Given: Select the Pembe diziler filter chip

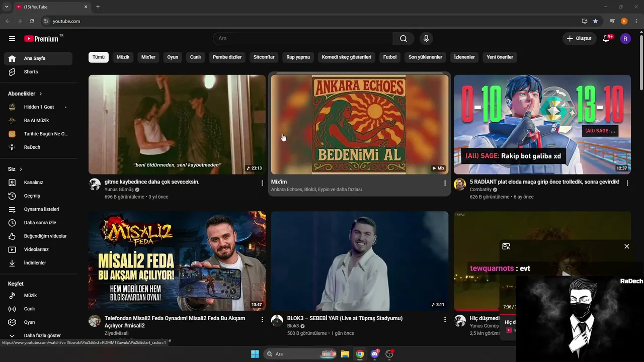Looking at the screenshot, I should pos(227,57).
